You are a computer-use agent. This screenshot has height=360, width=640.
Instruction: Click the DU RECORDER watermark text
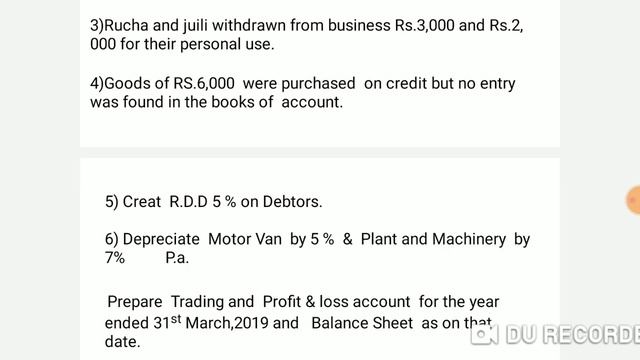573,334
